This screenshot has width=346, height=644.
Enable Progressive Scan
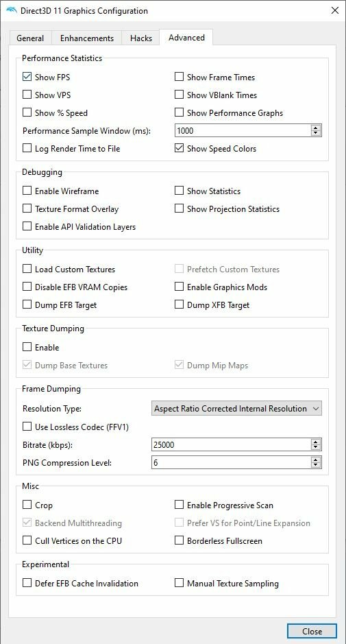click(x=179, y=505)
